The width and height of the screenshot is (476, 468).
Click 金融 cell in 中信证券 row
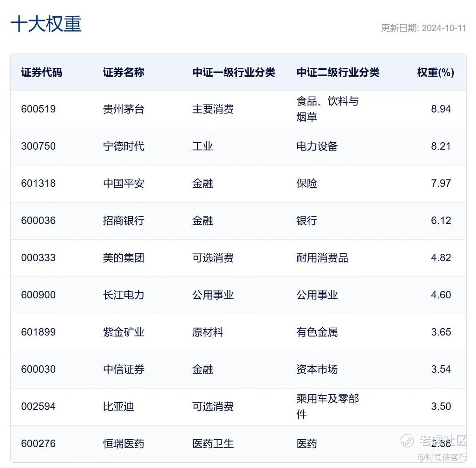coord(202,369)
